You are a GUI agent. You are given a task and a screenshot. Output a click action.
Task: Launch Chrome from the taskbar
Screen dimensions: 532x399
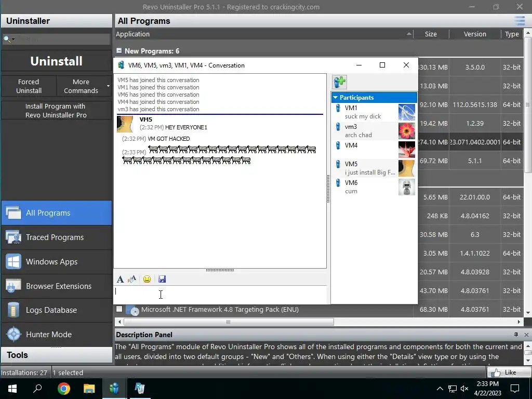(x=63, y=389)
